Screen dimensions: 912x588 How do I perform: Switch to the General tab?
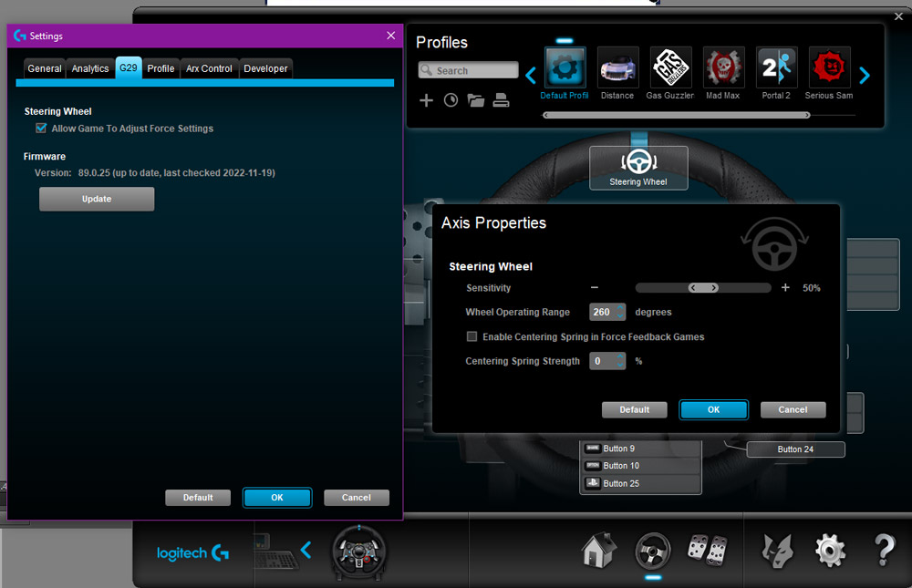point(45,68)
